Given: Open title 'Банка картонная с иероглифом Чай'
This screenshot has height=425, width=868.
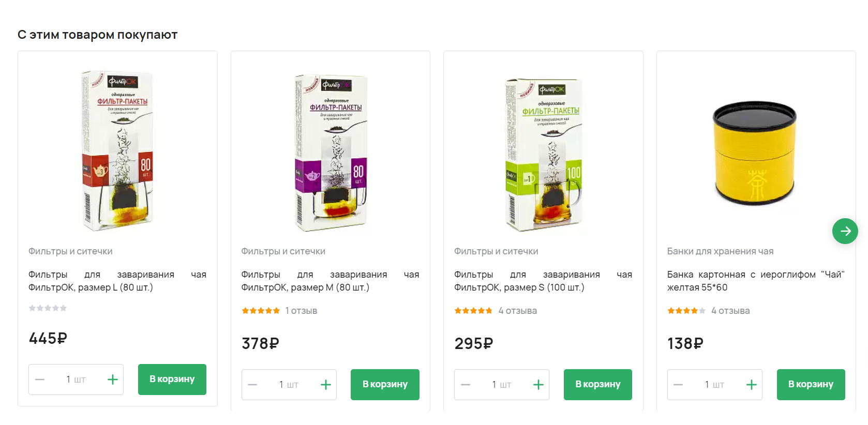Looking at the screenshot, I should (x=756, y=281).
